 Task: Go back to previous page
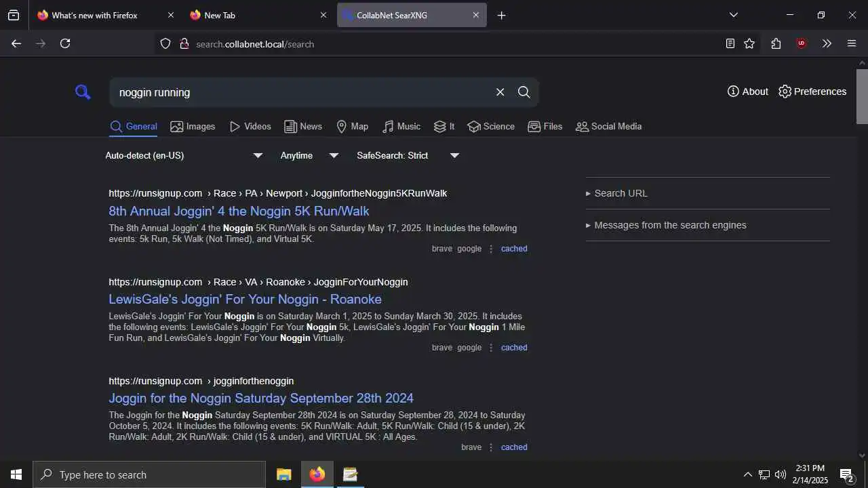(x=16, y=43)
